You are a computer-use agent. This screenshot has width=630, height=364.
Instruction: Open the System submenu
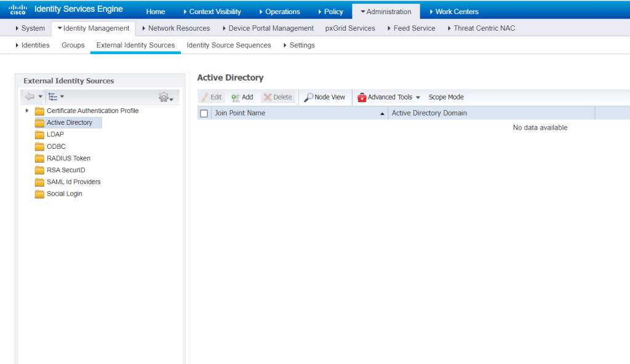tap(30, 28)
